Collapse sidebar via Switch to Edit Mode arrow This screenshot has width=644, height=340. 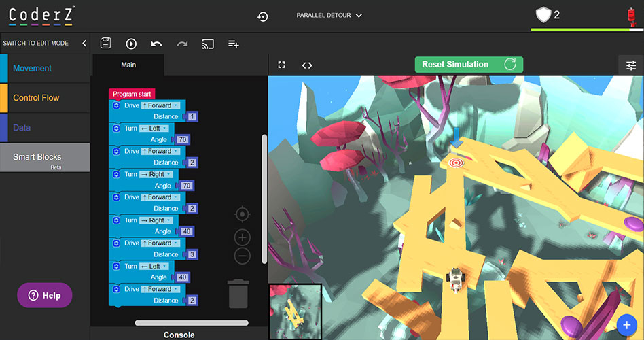(x=84, y=43)
